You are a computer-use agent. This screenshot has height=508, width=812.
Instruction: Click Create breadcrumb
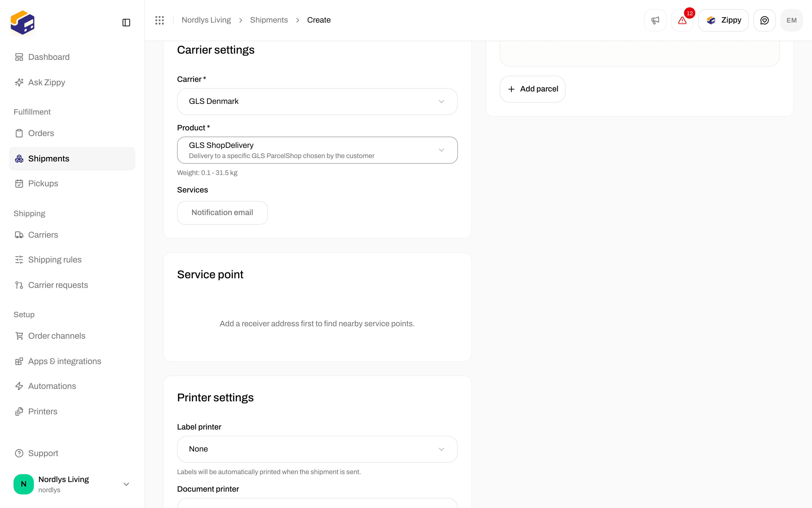coord(319,20)
